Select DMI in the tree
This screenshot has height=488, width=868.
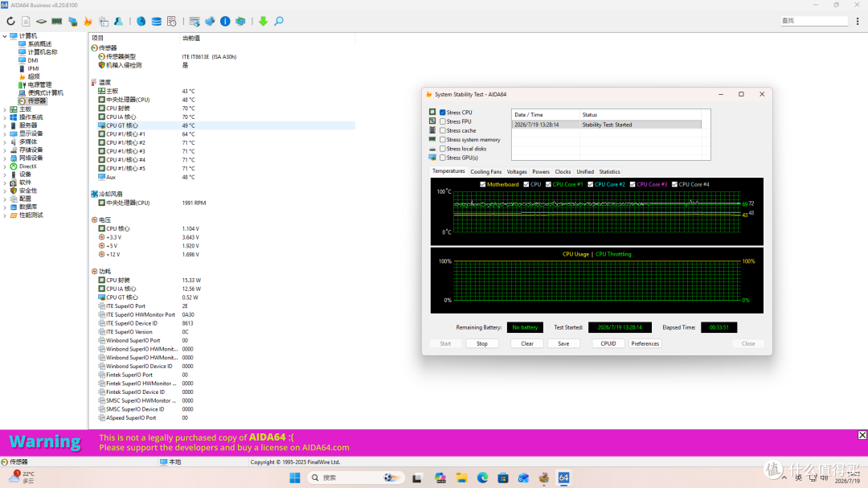[x=33, y=60]
